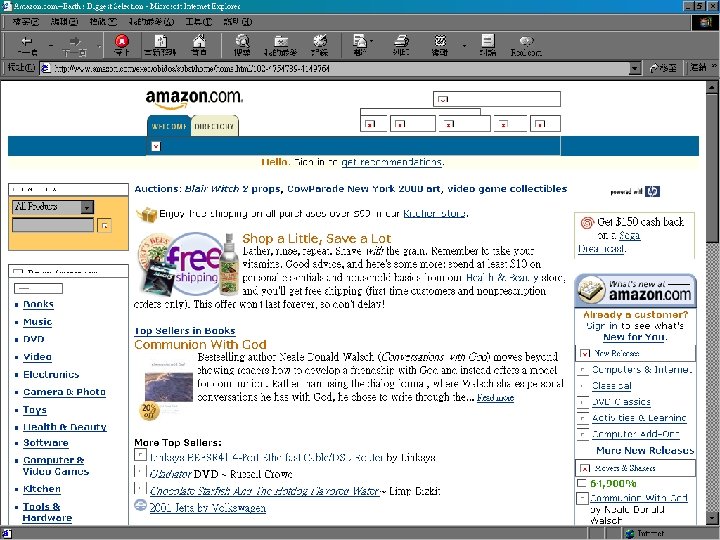Open the 檢視(V) View menu

tap(103, 22)
